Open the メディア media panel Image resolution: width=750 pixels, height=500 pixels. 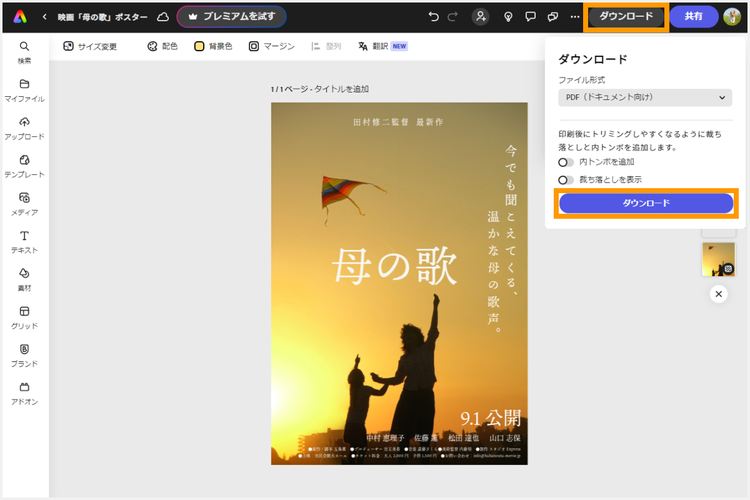coord(24,204)
